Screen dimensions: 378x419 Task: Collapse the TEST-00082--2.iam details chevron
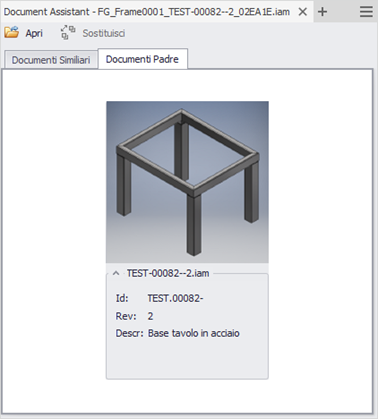tap(116, 273)
